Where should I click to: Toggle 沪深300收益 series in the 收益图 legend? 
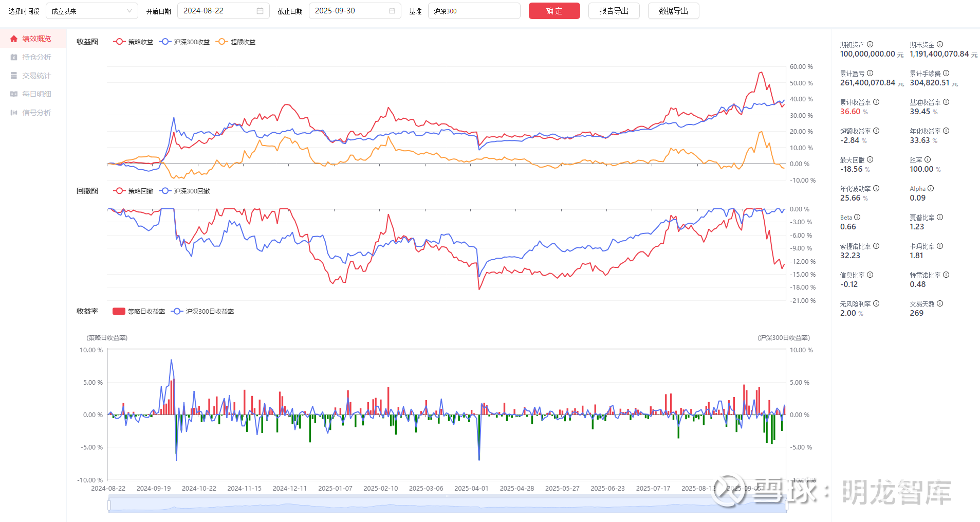point(185,42)
